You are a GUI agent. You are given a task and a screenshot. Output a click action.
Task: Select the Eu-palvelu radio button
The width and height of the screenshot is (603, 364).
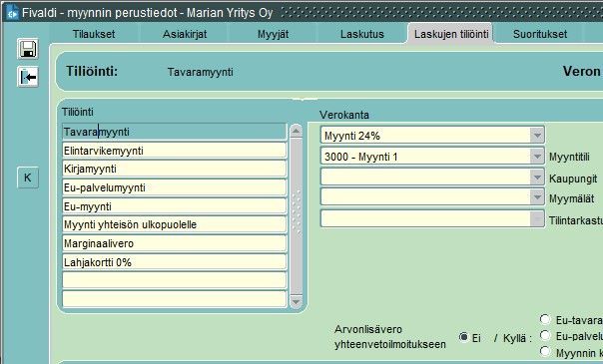tap(544, 335)
